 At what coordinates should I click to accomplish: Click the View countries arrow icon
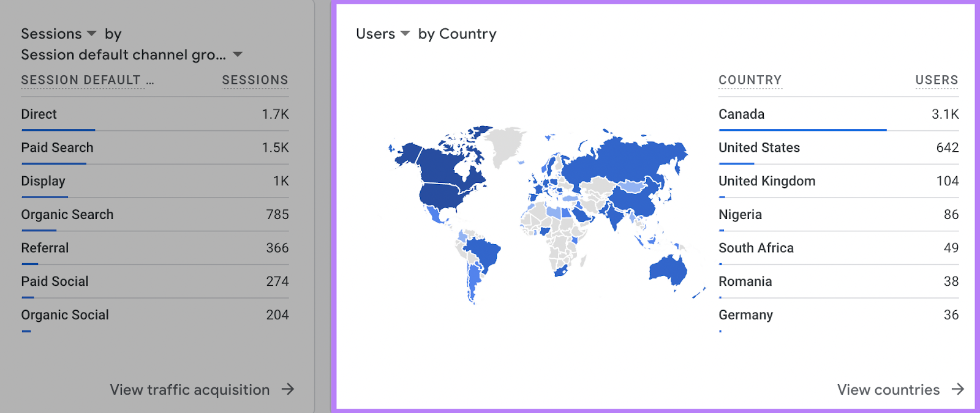pyautogui.click(x=958, y=389)
